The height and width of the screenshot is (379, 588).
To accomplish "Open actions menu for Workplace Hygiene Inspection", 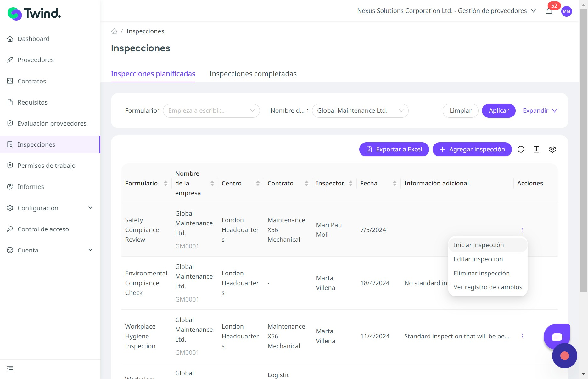I will (x=522, y=336).
